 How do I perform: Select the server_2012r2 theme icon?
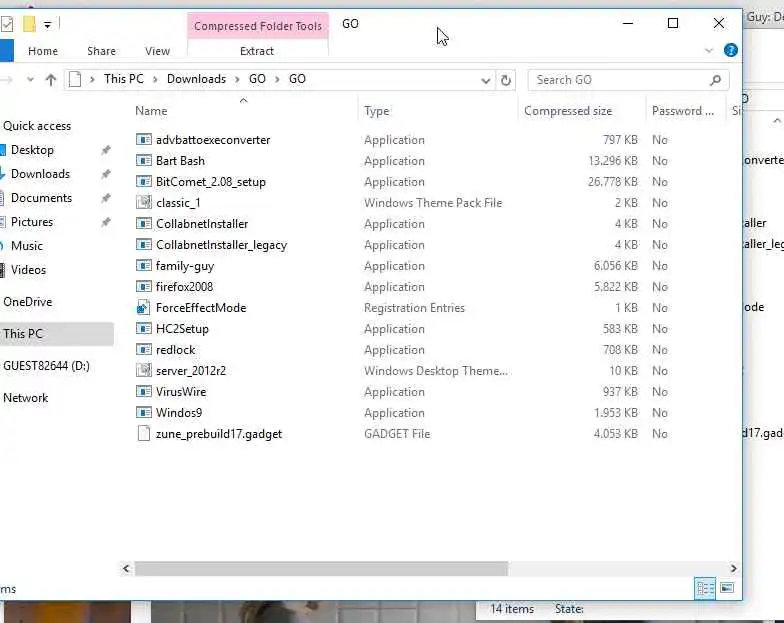(x=144, y=371)
